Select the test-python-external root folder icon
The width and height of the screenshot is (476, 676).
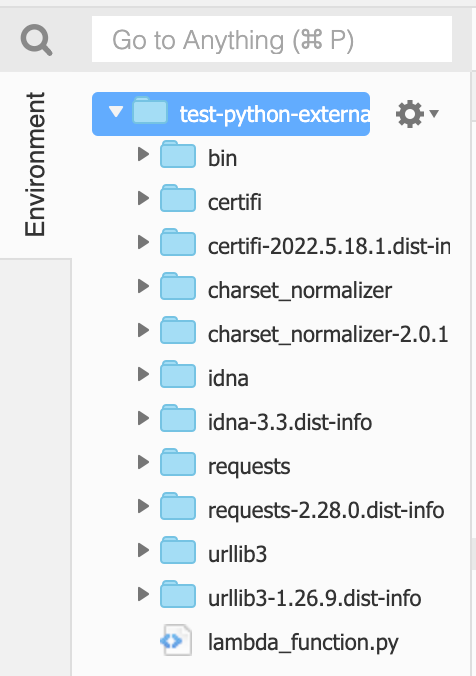pos(150,111)
